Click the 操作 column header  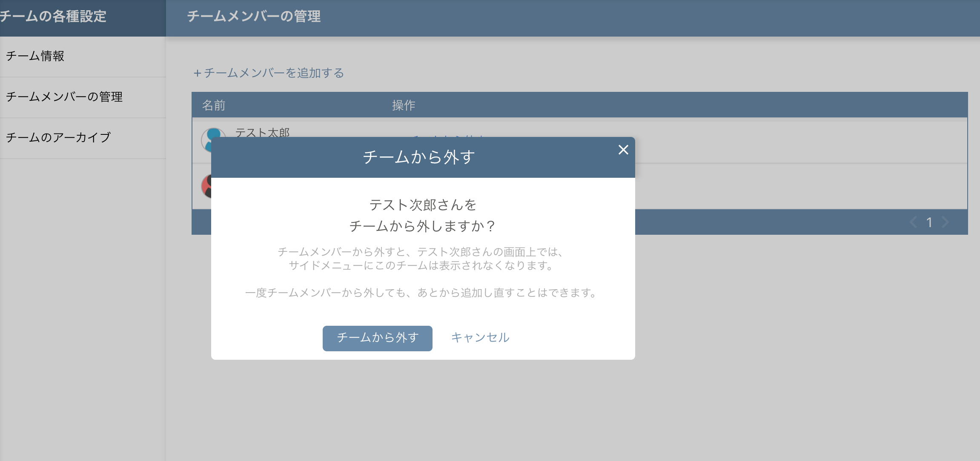[403, 105]
